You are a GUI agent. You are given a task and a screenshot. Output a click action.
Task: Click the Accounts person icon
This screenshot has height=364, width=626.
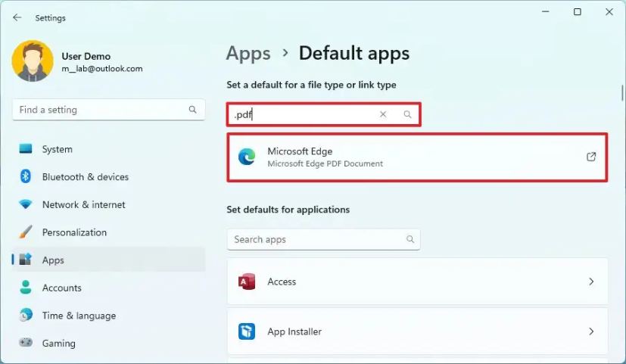[x=26, y=288]
